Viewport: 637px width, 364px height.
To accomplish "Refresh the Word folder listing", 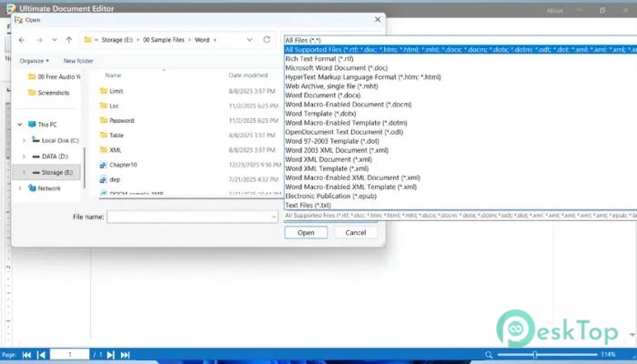I will [x=267, y=39].
